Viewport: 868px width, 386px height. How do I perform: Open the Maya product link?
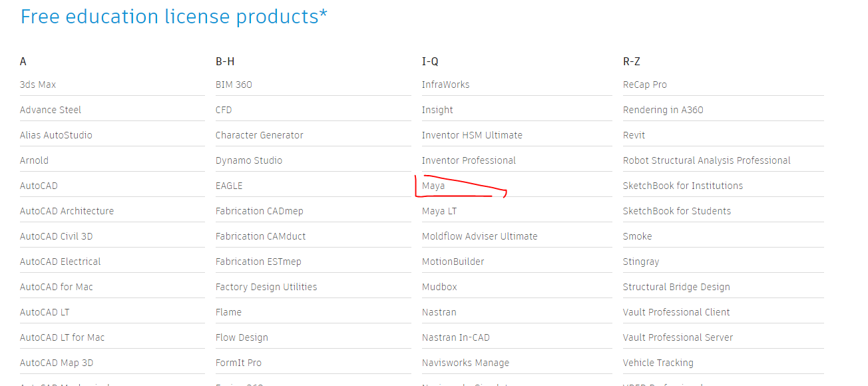[433, 186]
